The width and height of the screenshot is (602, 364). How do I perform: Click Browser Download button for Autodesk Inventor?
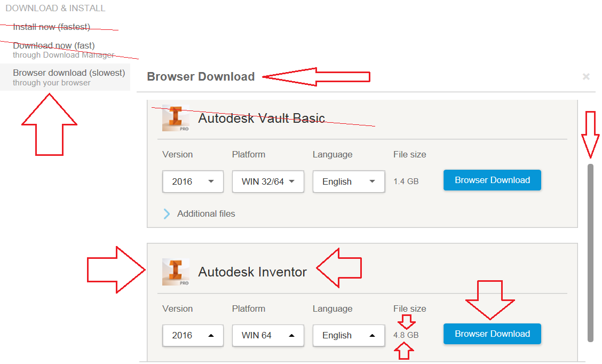point(492,334)
